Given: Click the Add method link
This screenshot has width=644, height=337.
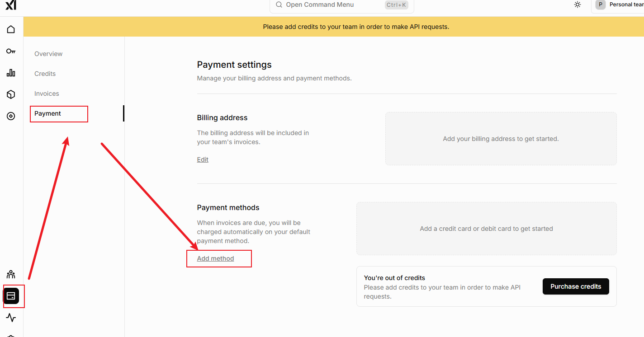Looking at the screenshot, I should (x=215, y=258).
